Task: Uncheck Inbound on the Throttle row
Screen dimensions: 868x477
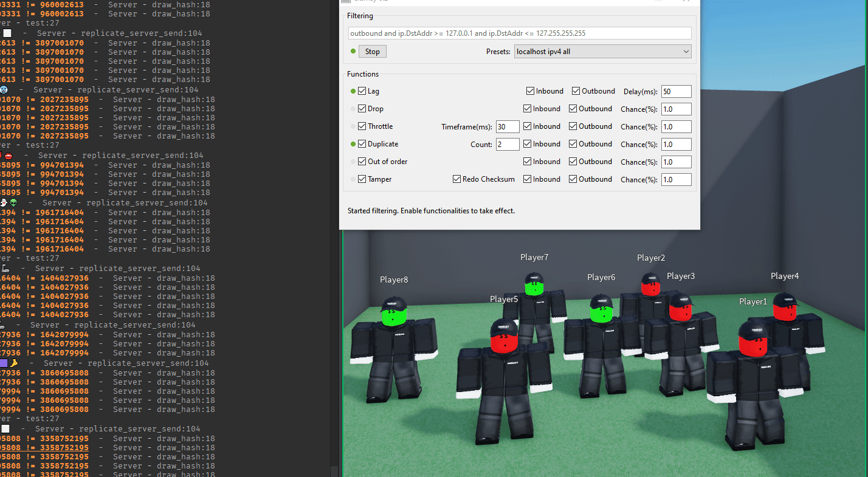Action: 528,126
